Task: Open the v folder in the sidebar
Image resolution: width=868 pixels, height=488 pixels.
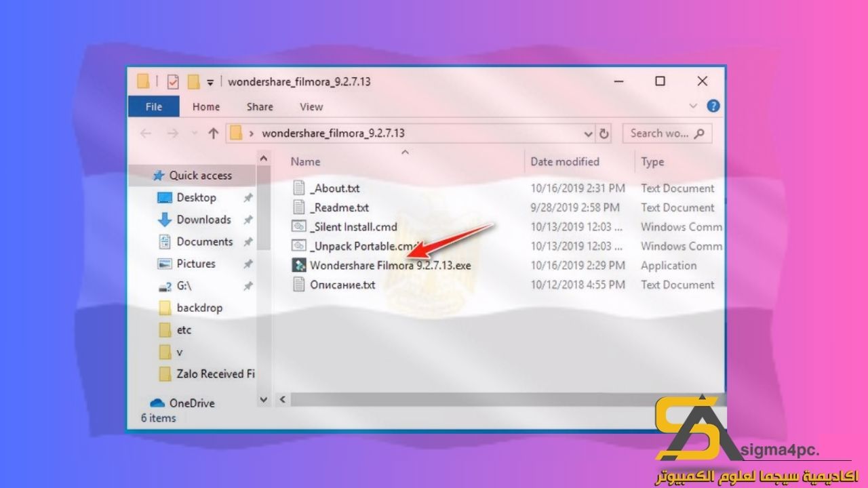Action: (x=180, y=352)
